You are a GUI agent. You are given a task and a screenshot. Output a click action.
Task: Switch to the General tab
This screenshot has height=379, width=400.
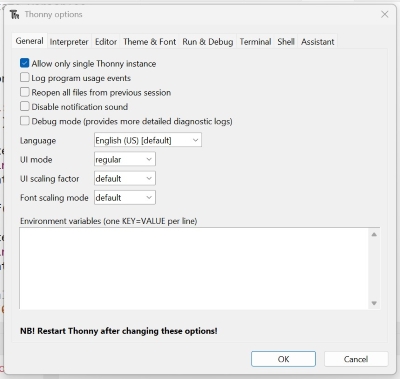pos(29,41)
